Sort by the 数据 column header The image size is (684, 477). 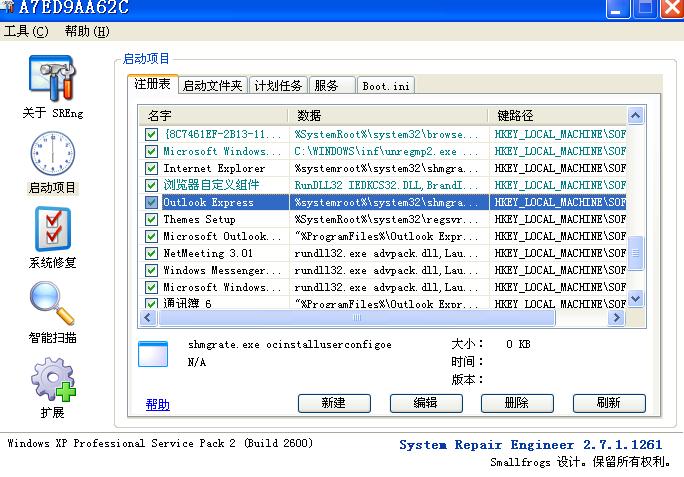tap(388, 116)
